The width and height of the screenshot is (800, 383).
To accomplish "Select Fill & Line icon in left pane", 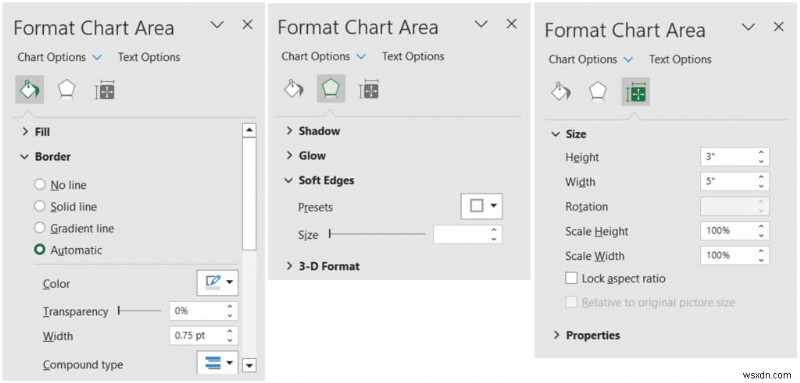I will pyautogui.click(x=29, y=90).
